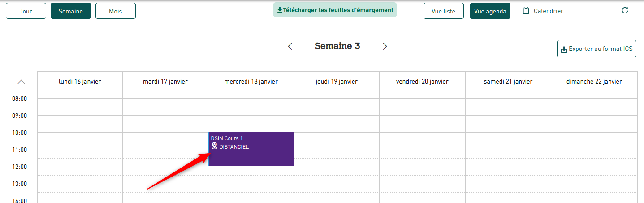This screenshot has width=644, height=203.
Task: Select the mardi 17 janvier header
Action: (x=165, y=81)
